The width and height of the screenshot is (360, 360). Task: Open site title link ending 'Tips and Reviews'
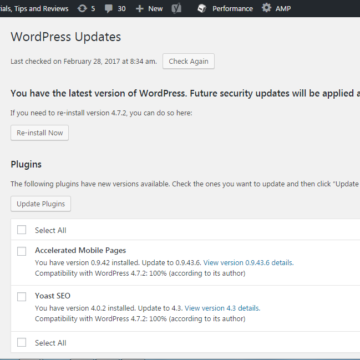coord(34,9)
